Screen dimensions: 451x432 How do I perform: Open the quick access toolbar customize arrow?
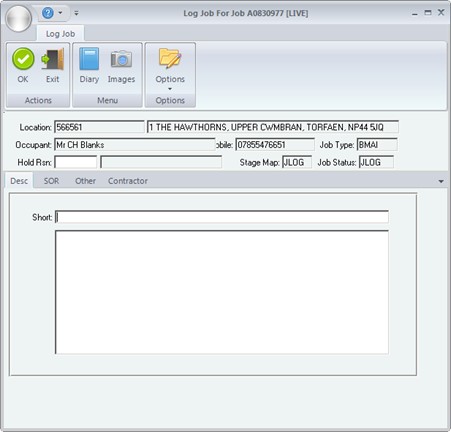click(x=76, y=13)
